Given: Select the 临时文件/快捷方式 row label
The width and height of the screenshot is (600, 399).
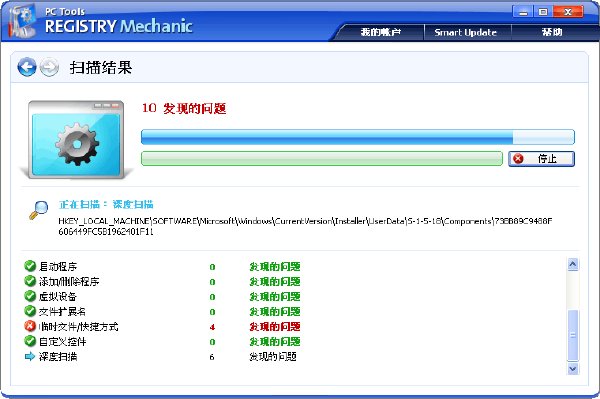Looking at the screenshot, I should (x=78, y=327).
